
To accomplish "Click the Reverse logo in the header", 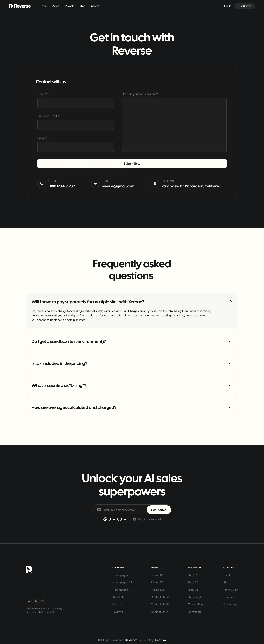I will (x=20, y=6).
